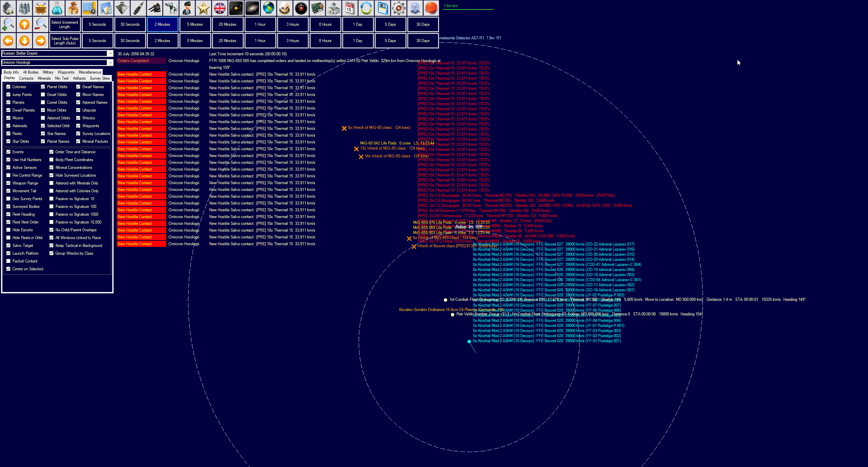Click the green refresh arrows icon

pyautogui.click(x=366, y=8)
